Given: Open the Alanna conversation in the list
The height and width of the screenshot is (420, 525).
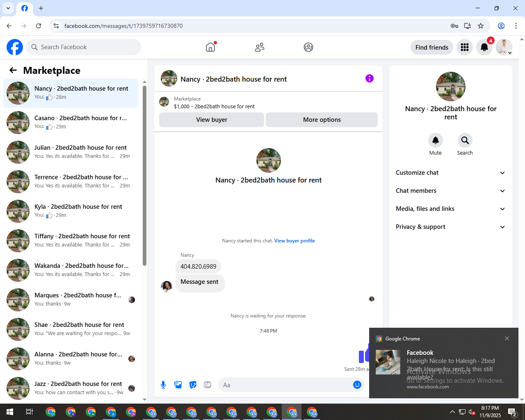Looking at the screenshot, I should 71,359.
